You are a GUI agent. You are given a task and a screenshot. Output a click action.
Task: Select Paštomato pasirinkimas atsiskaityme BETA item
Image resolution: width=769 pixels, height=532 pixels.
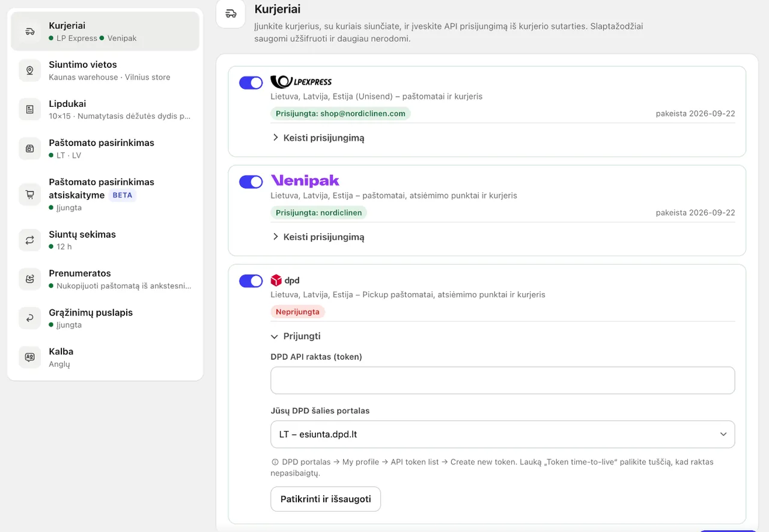tap(105, 194)
